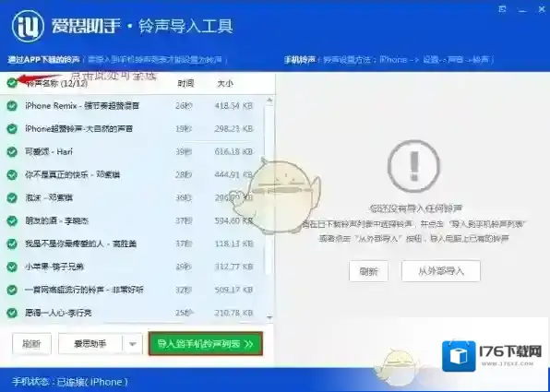Toggle the checkbox for 愿得一人心-李行亮

point(12,313)
